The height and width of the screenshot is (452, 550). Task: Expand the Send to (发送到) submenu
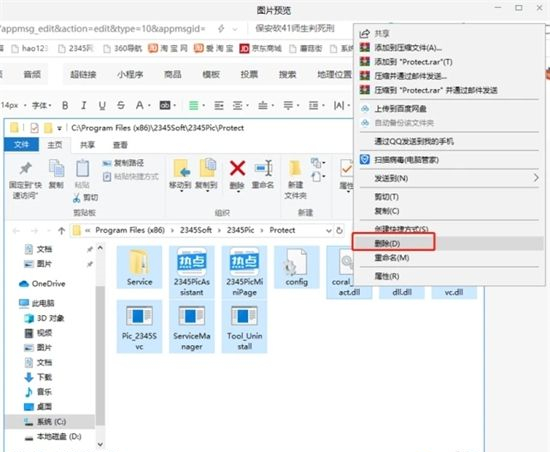[448, 178]
